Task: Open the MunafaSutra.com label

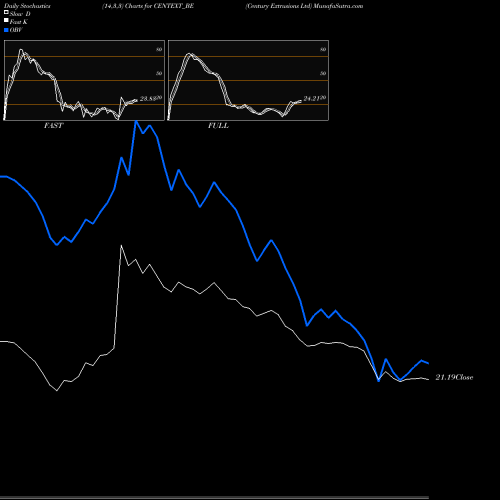Action: pos(338,6)
